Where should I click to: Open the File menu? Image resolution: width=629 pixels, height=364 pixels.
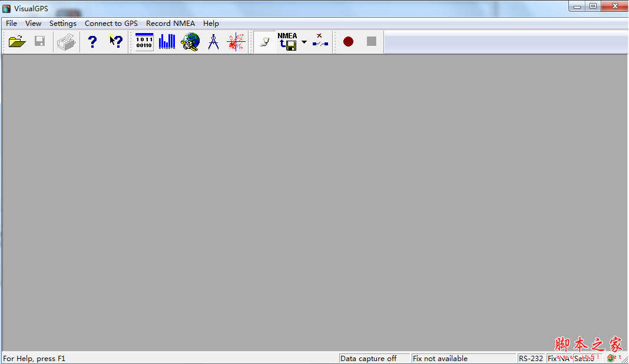coord(11,24)
